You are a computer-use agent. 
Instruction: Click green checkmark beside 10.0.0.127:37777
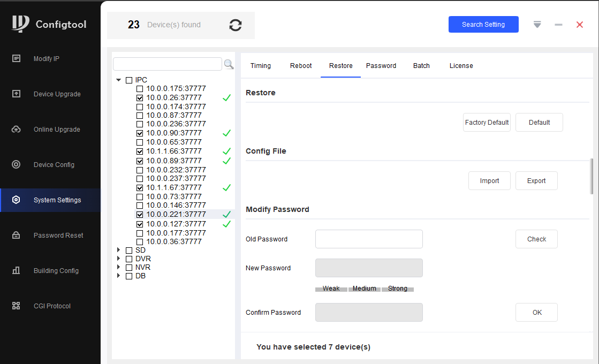click(226, 224)
